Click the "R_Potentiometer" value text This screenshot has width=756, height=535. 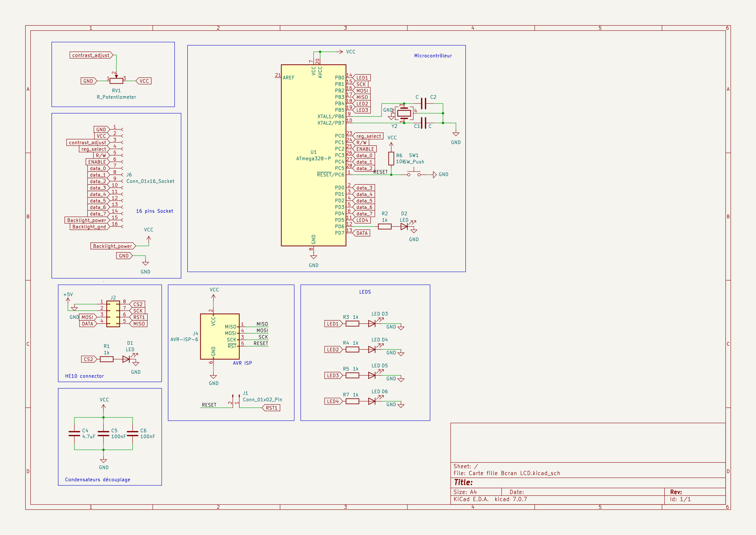(116, 97)
